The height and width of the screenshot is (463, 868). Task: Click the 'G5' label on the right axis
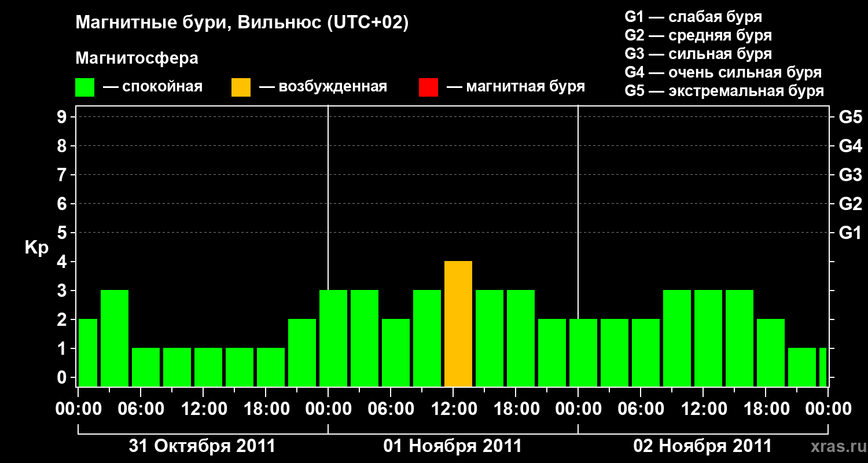851,117
